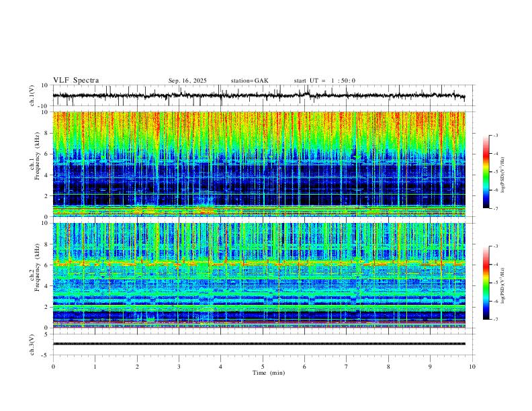This screenshot has height=411, width=532.
Task: Click the 'VLF Spectra' title text
Action: 76,81
